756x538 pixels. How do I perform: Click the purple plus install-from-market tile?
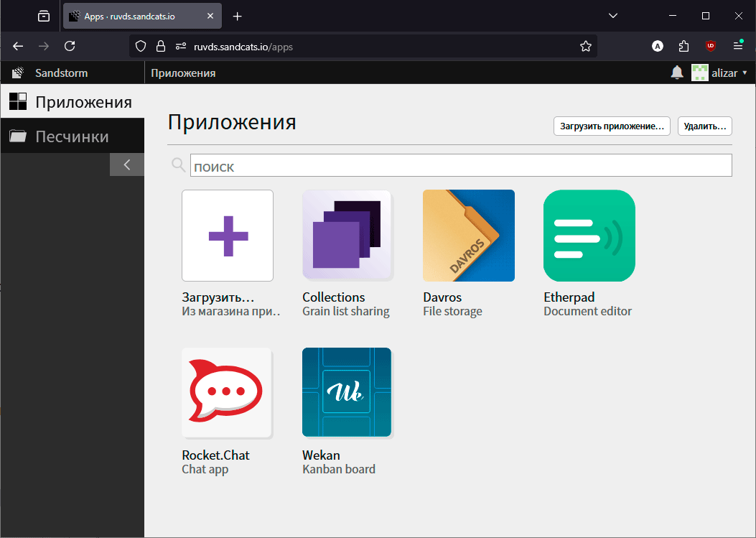click(228, 236)
